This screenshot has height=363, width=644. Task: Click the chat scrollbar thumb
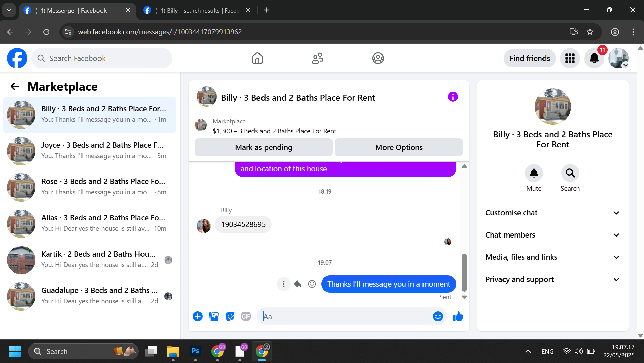point(464,273)
